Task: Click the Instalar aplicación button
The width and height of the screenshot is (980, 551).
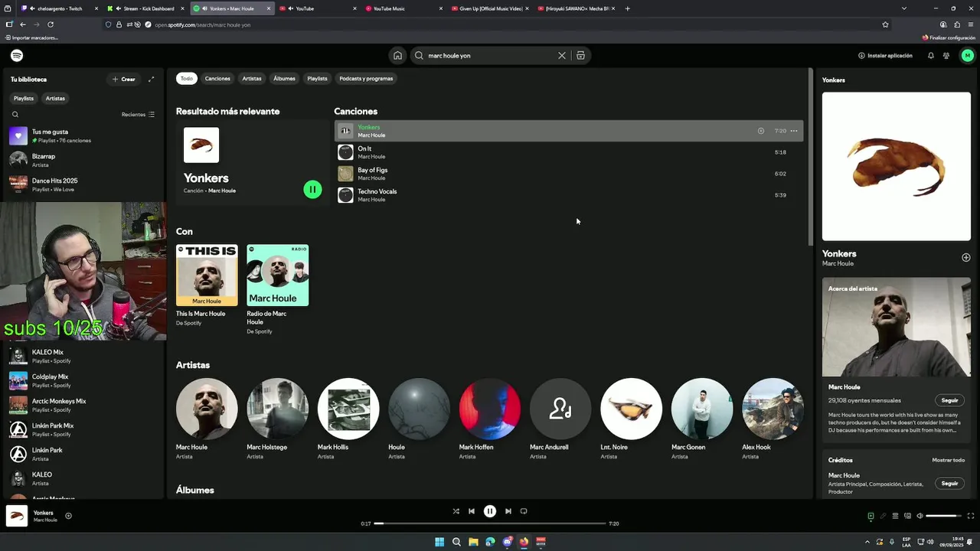Action: click(x=885, y=55)
